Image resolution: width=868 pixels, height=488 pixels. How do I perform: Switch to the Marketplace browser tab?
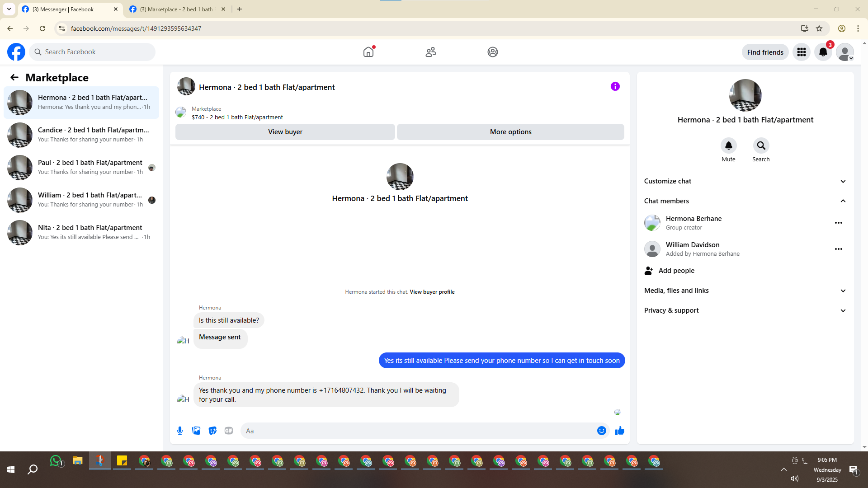pos(177,9)
